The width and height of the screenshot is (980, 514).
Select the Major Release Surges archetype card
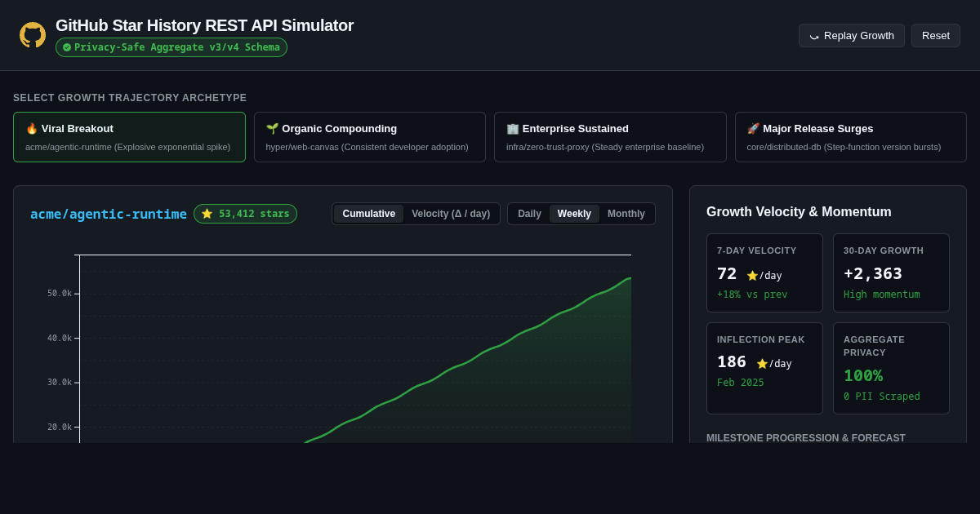[851, 137]
